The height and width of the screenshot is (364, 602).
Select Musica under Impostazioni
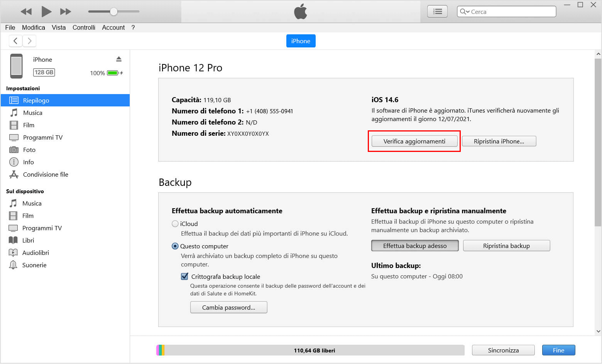pyautogui.click(x=65, y=113)
